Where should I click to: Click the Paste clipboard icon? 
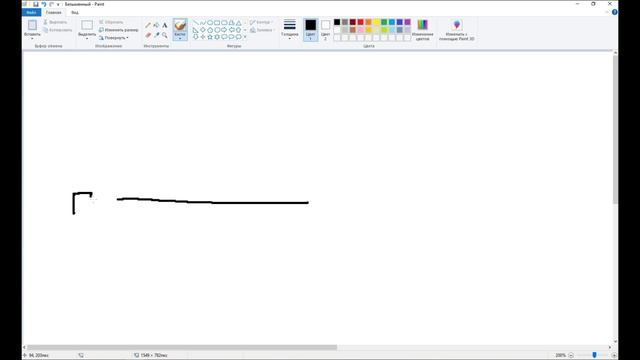click(32, 25)
